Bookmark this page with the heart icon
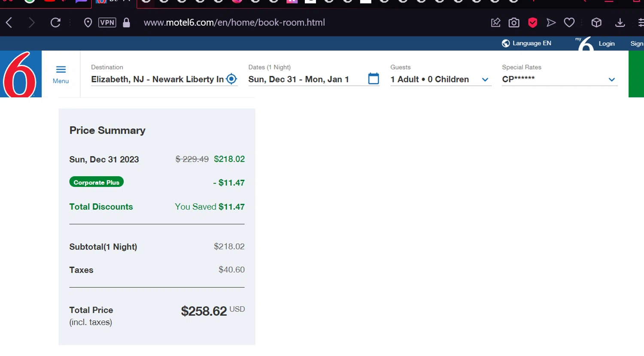The height and width of the screenshot is (356, 644). [x=569, y=22]
